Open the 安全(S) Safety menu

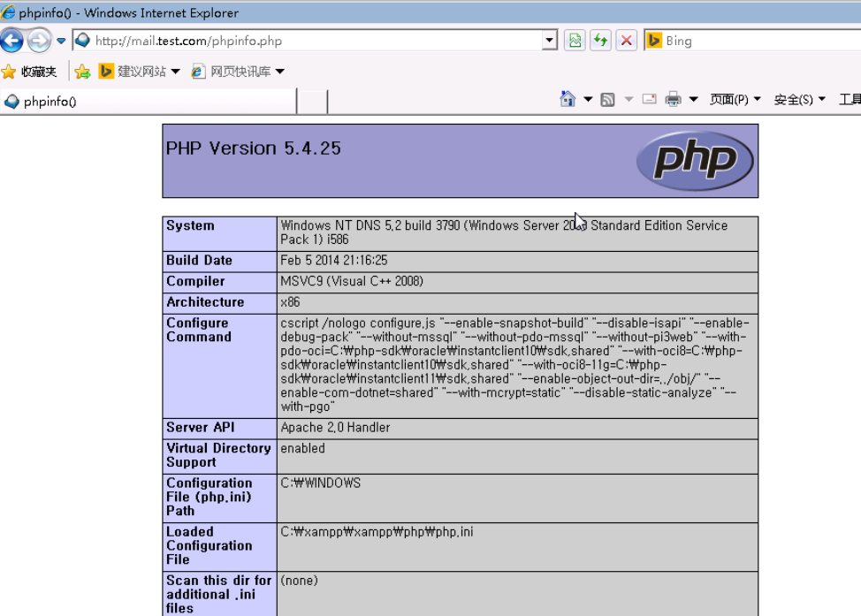click(799, 99)
